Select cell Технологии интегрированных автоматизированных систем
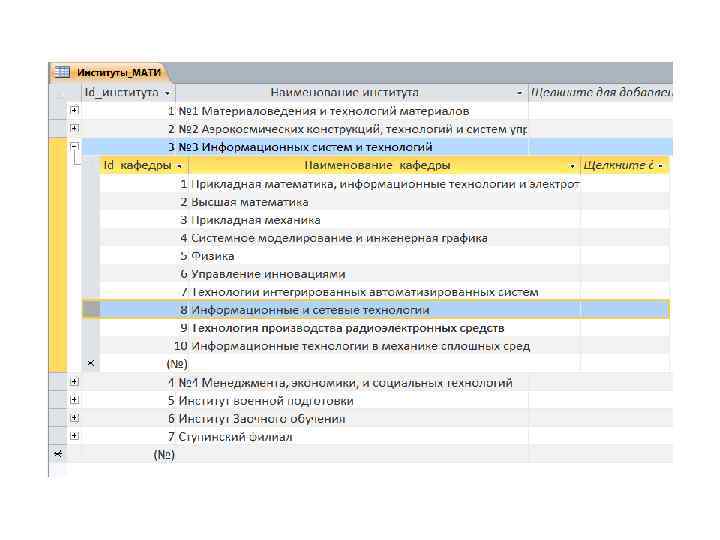This screenshot has height=540, width=720. 385,292
